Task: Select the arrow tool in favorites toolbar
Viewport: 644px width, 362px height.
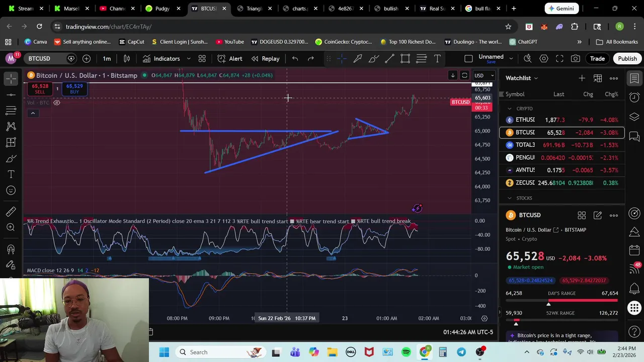Action: 358,59
